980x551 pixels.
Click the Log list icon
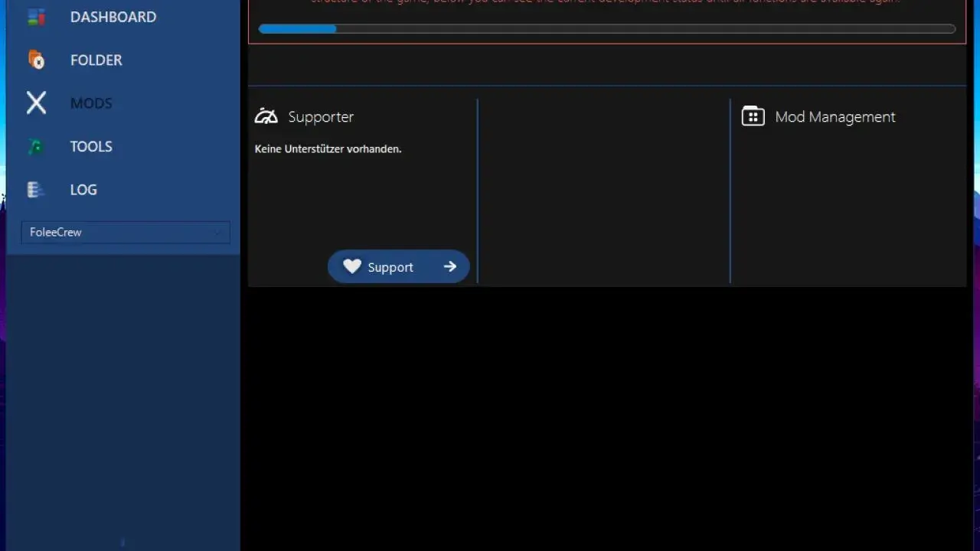[34, 190]
